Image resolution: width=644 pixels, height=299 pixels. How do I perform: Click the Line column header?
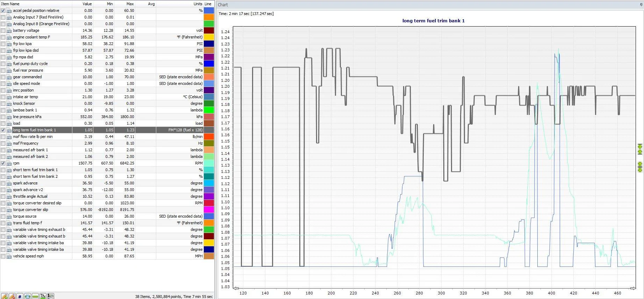click(209, 4)
